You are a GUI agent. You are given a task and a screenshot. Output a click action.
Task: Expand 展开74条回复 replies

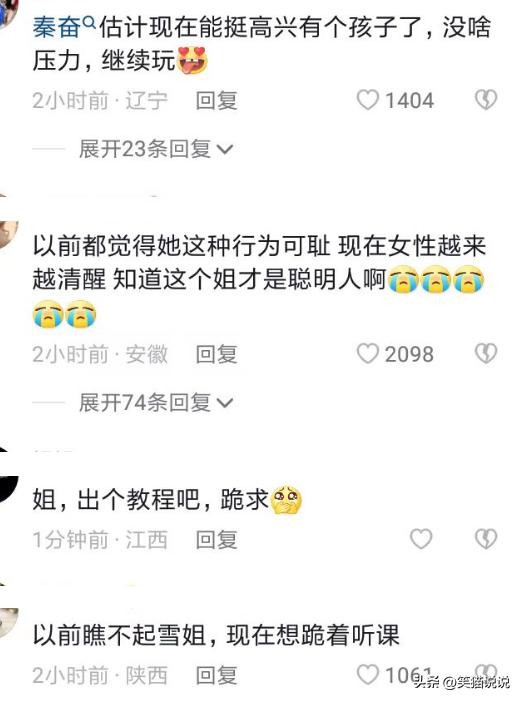click(156, 402)
